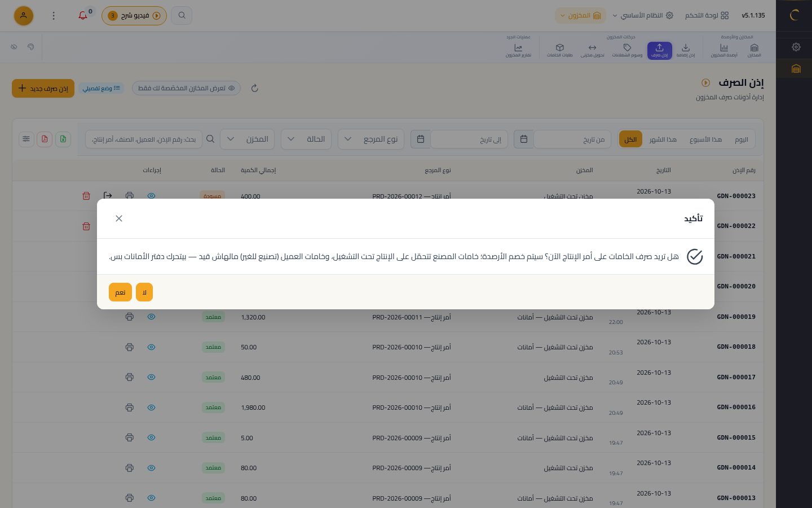Click the إذن صرف جديد button
The width and height of the screenshot is (812, 508).
pyautogui.click(x=43, y=88)
